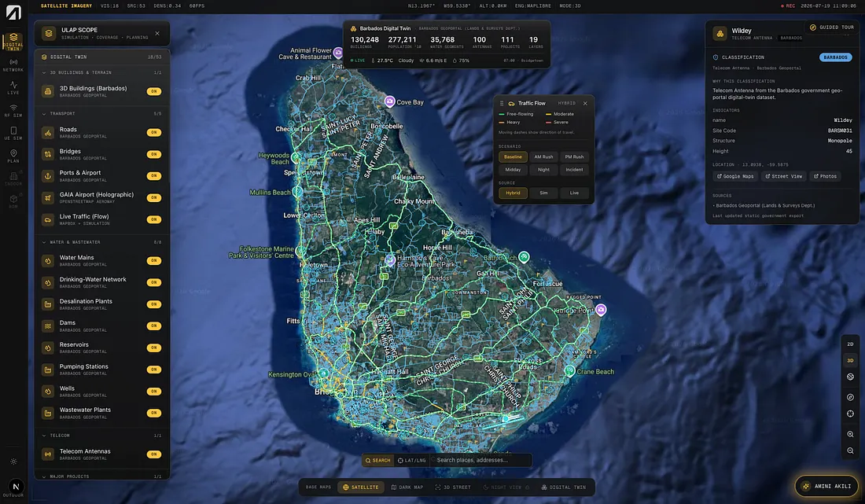Click the Cove Bay map marker
Image resolution: width=865 pixels, height=504 pixels.
click(x=389, y=101)
